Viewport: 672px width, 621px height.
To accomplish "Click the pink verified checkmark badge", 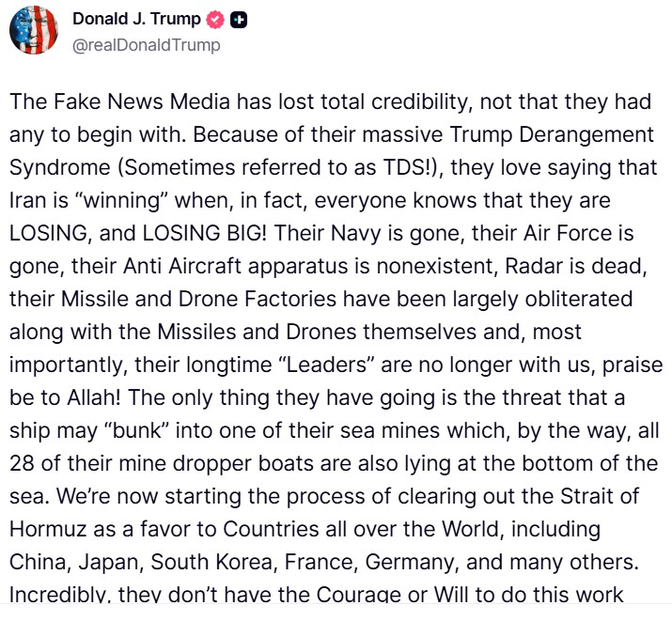I will (x=215, y=21).
